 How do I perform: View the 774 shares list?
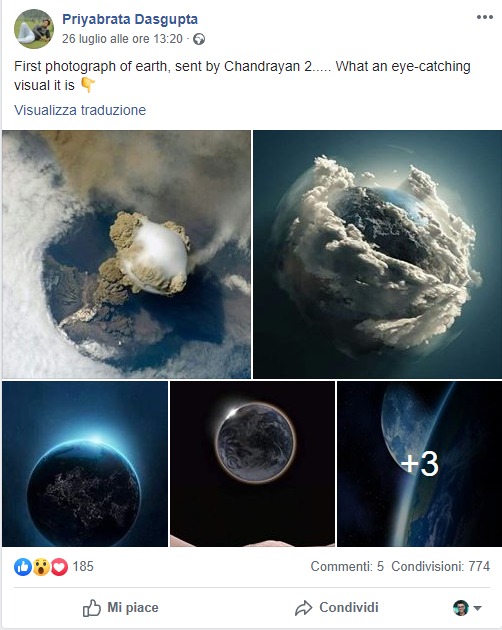pyautogui.click(x=441, y=567)
